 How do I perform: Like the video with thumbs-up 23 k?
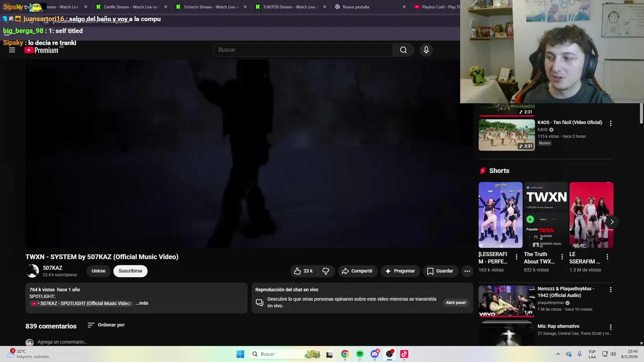coord(303,271)
